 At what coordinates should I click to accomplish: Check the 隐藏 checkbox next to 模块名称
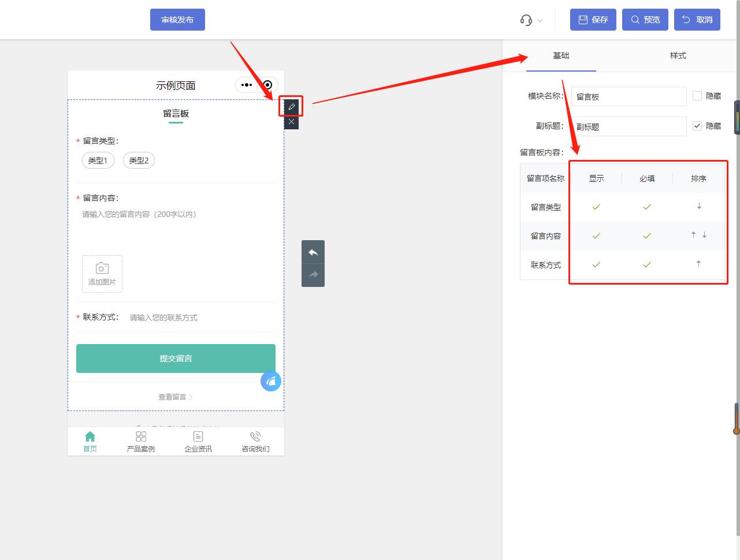697,96
